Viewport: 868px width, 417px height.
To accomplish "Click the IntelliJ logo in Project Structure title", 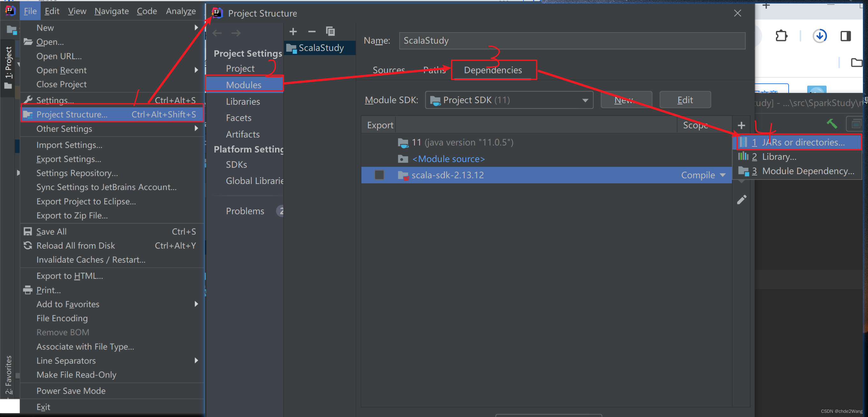I will (x=217, y=13).
